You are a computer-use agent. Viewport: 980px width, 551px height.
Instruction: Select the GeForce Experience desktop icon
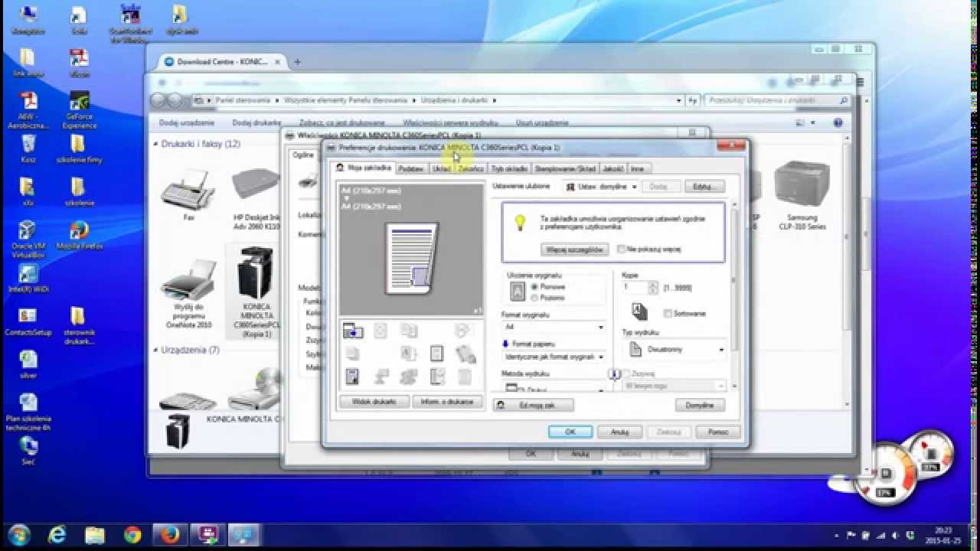click(x=79, y=111)
